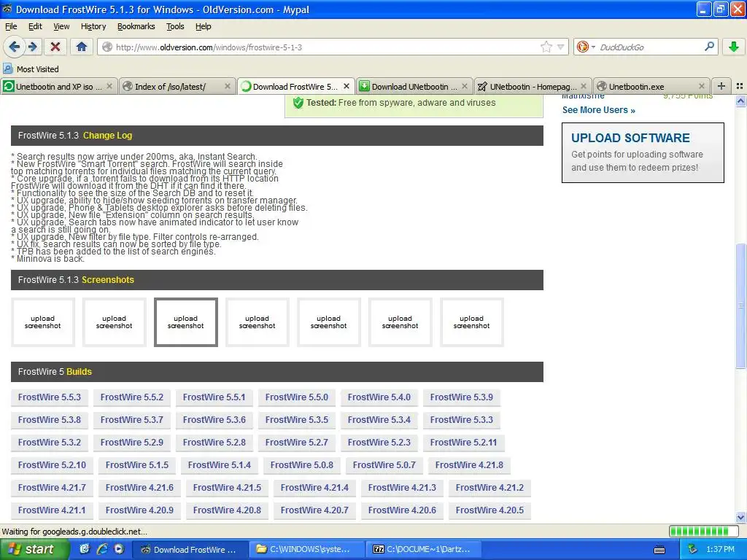Go forward with the Forward arrow
Image resolution: width=747 pixels, height=560 pixels.
[x=32, y=47]
